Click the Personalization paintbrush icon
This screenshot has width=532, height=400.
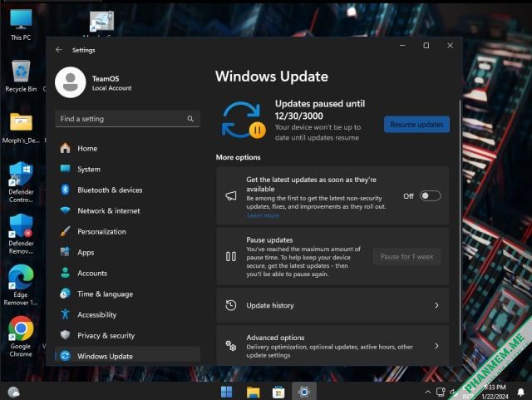pyautogui.click(x=65, y=231)
